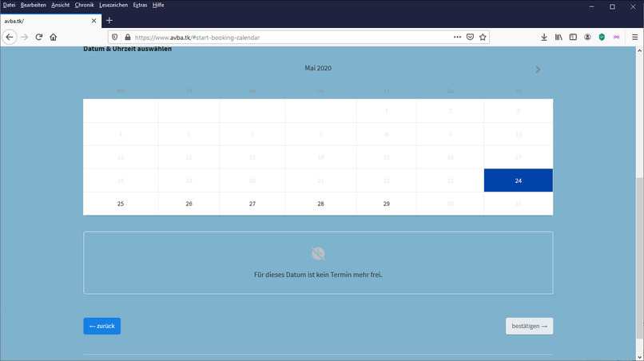This screenshot has height=361, width=644.
Task: Click the scrollbar up arrow
Action: 639,50
